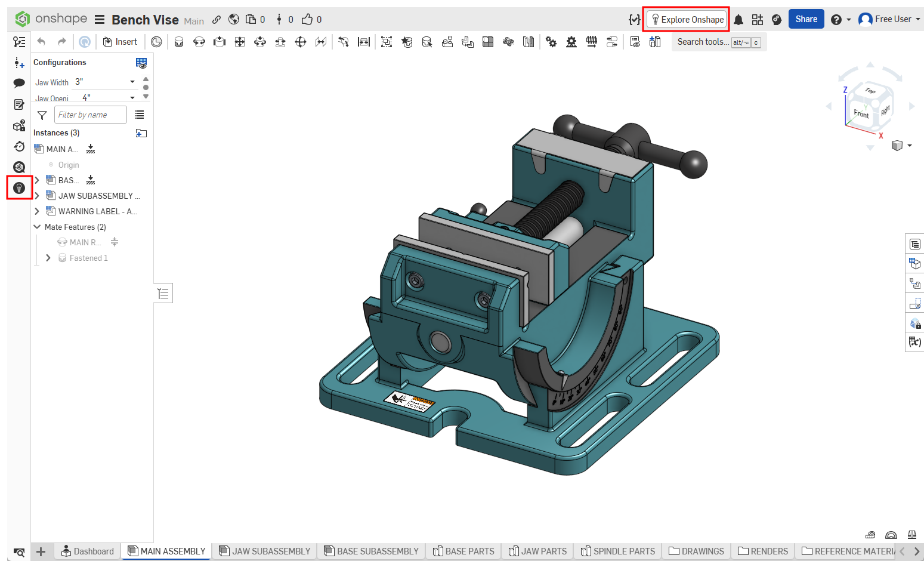Expand the Fastened 1 mate
The width and height of the screenshot is (924, 561).
coord(48,258)
